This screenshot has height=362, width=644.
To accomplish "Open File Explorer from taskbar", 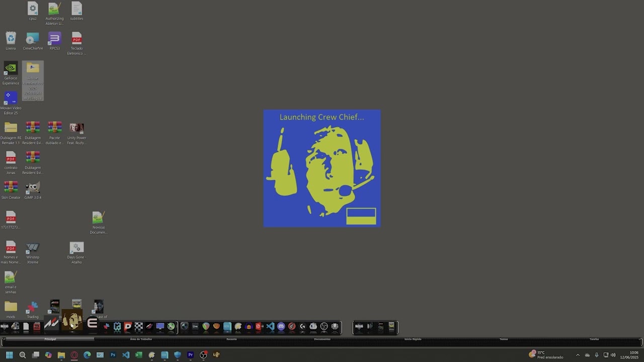I will [61, 355].
